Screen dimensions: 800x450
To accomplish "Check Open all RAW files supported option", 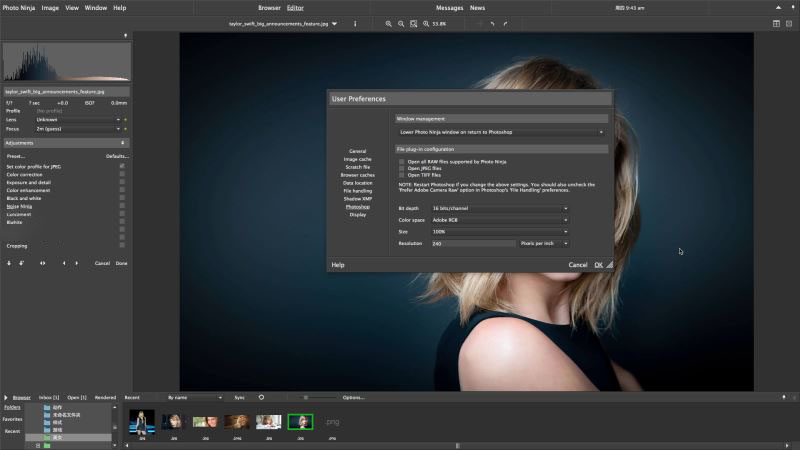I will pos(402,162).
